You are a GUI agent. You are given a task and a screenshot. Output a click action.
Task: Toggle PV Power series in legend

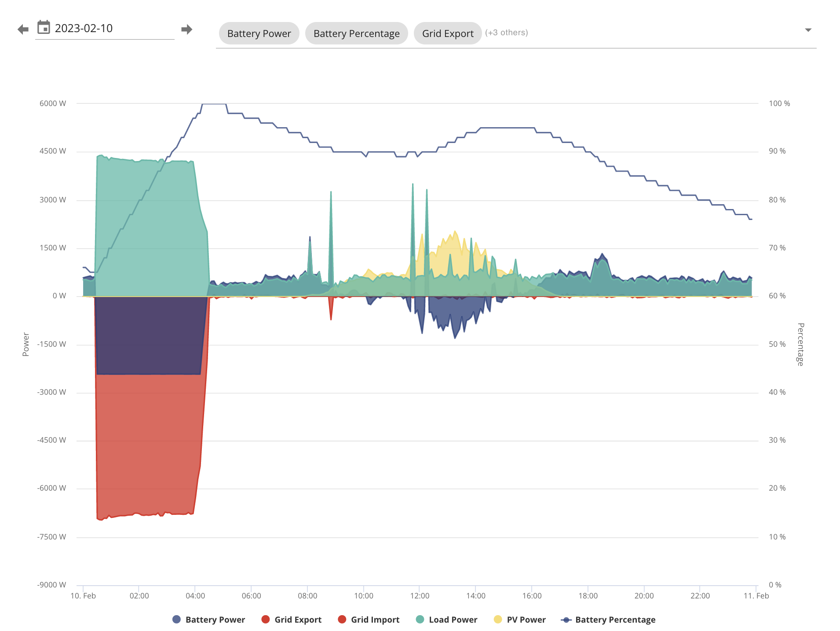tap(519, 620)
